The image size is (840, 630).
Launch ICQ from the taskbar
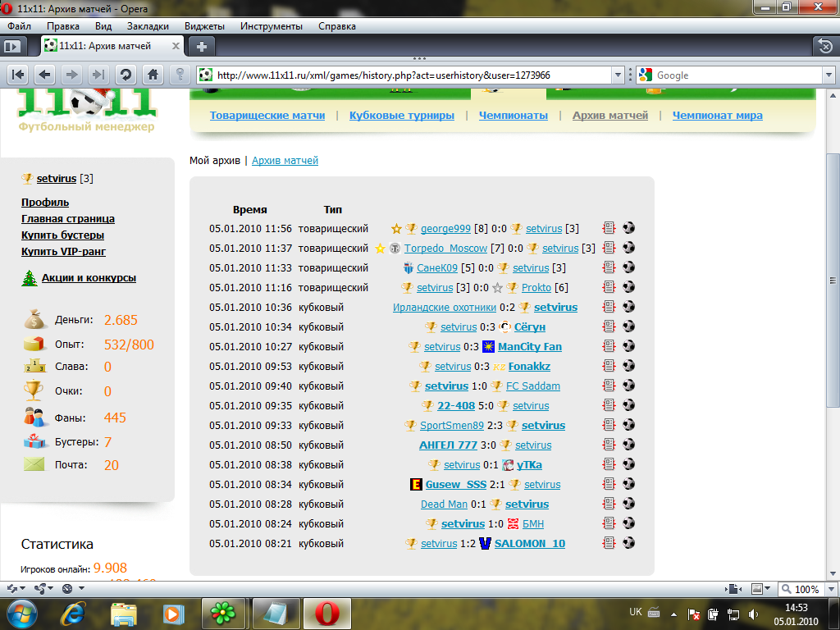(224, 613)
